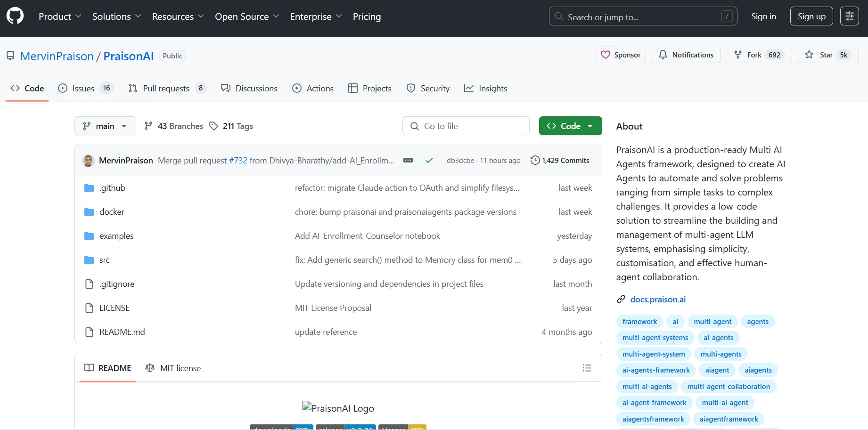
Task: Toggle Notifications for this repository
Action: pyautogui.click(x=686, y=55)
